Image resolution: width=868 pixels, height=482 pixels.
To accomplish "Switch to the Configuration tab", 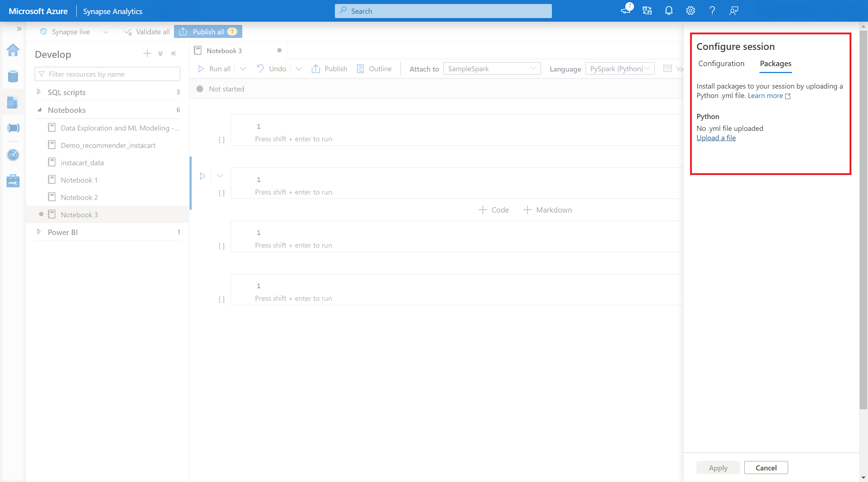I will click(x=721, y=64).
